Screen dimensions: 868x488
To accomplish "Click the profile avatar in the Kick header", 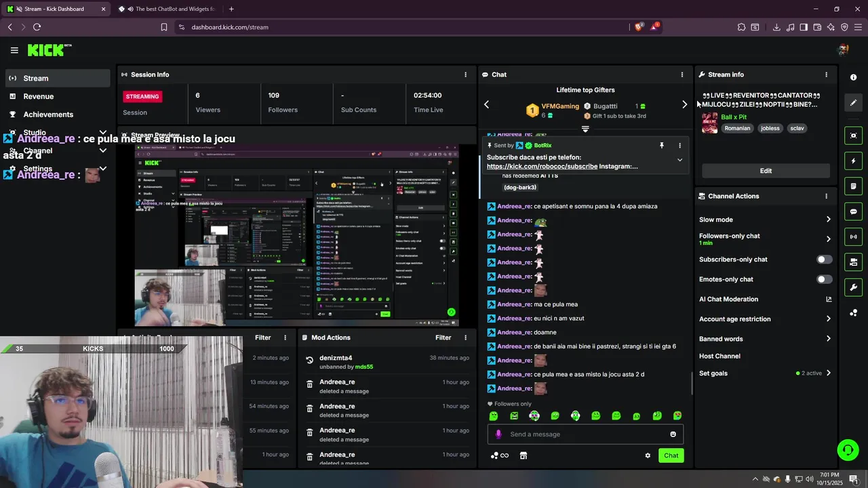I will coord(844,50).
